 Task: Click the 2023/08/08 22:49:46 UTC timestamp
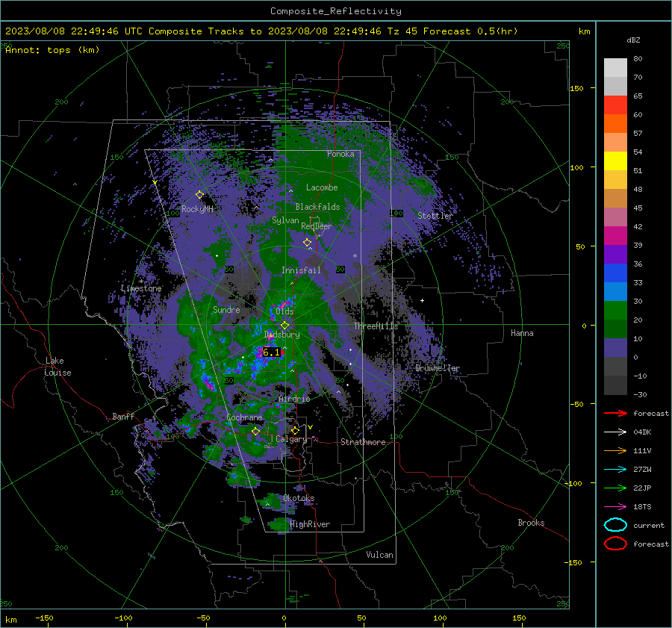pos(74,31)
